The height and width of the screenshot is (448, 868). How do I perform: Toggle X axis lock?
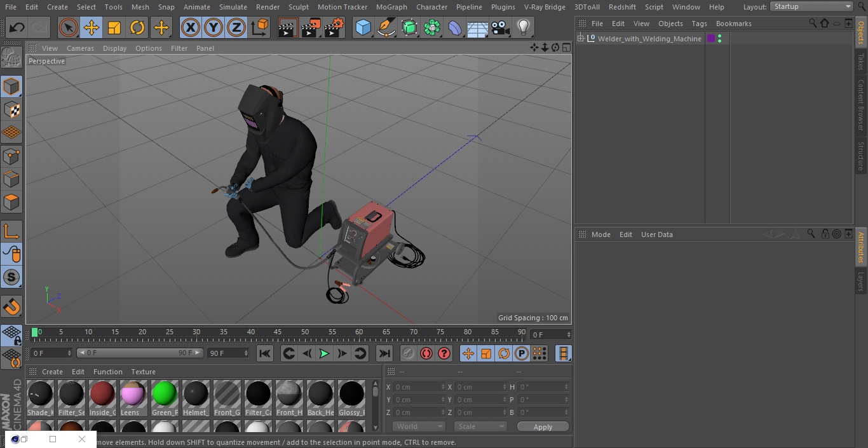(x=190, y=27)
